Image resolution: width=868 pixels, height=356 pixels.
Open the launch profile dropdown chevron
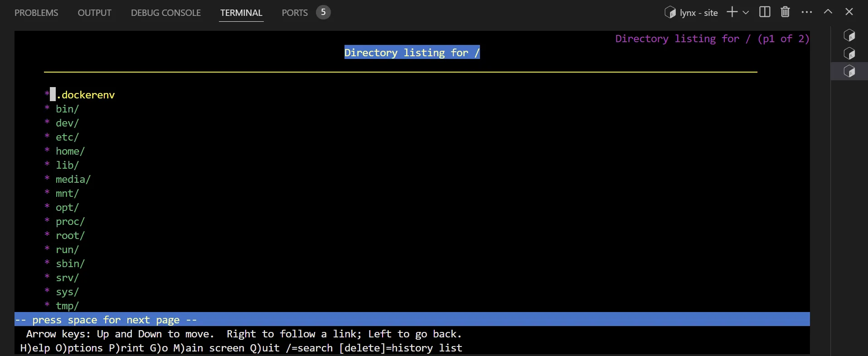746,13
